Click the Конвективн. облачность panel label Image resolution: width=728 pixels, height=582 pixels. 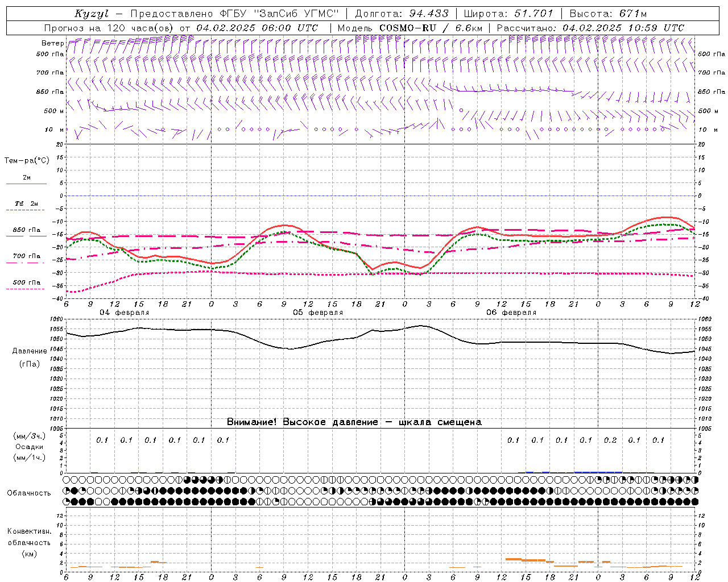(x=29, y=542)
